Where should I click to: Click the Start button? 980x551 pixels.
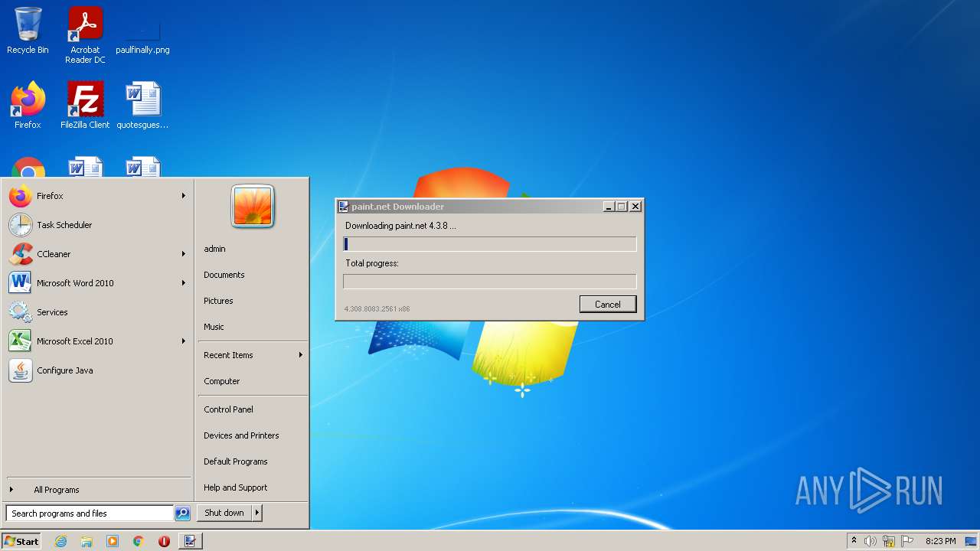21,541
